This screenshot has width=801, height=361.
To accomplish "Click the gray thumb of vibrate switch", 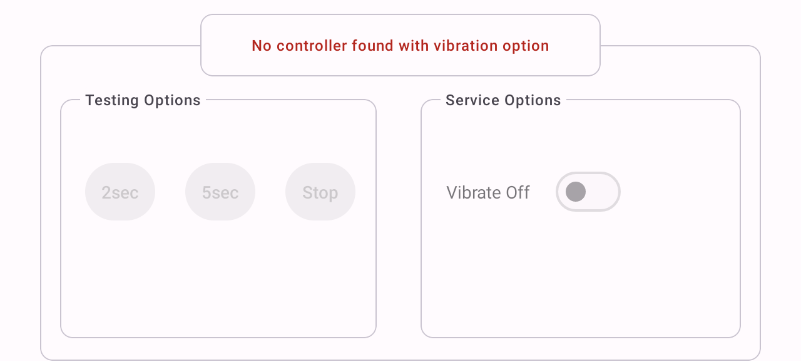I will pos(576,192).
